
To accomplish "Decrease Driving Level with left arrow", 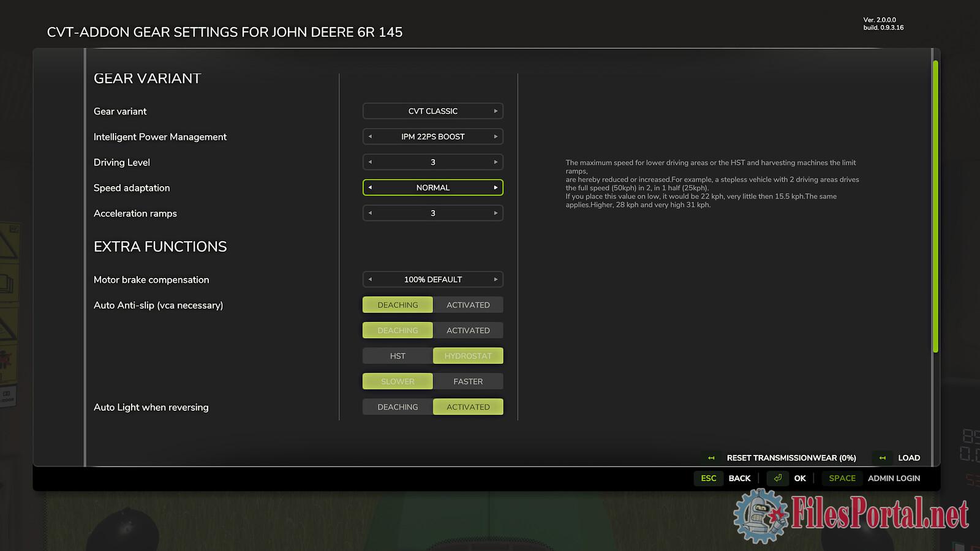I will 370,162.
